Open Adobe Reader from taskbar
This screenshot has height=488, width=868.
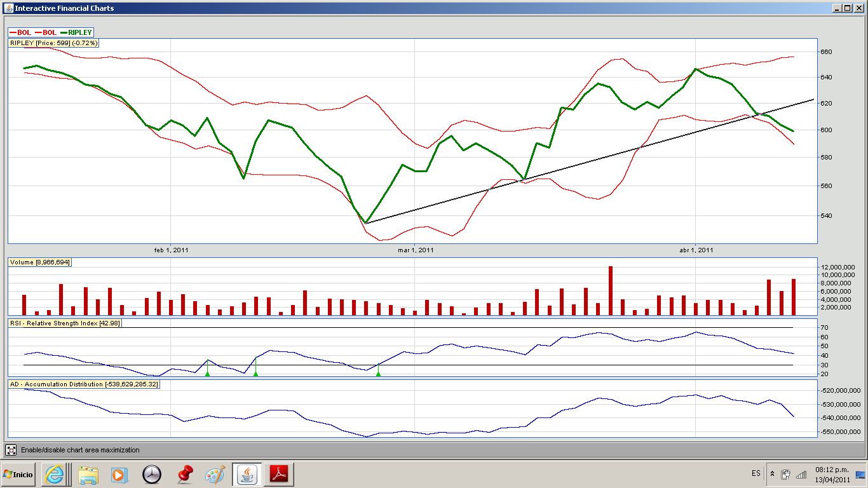tap(280, 475)
